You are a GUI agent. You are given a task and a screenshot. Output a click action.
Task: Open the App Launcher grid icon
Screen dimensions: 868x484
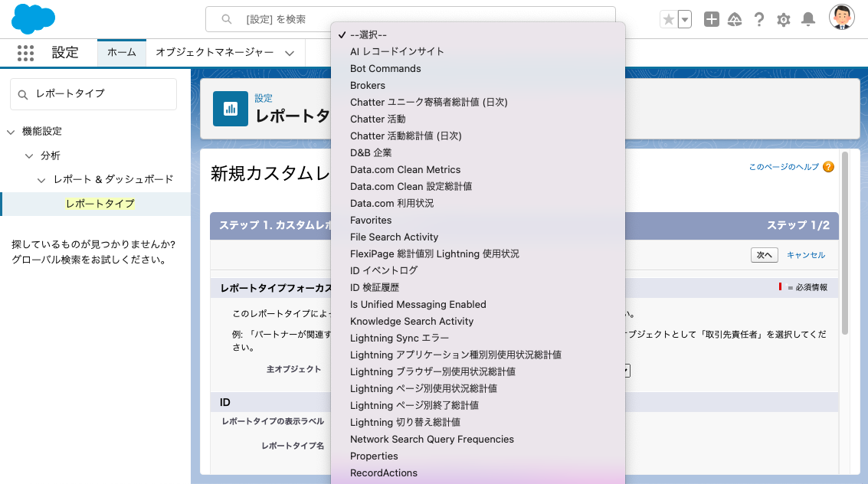[25, 53]
